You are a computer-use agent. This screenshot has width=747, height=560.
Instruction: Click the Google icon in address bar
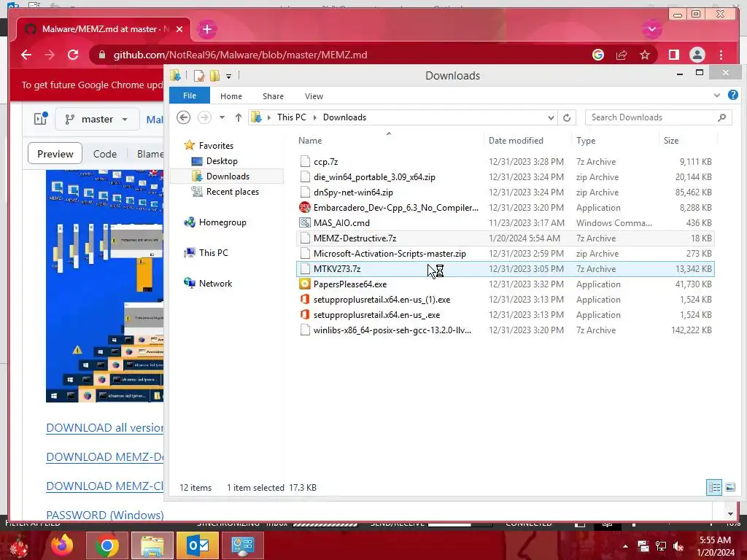click(x=598, y=55)
